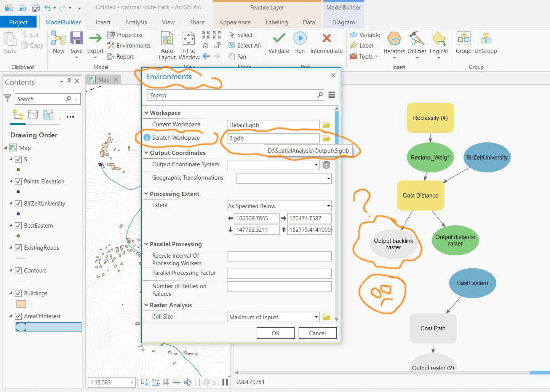Collapse the Workspace section
Viewport: 550px width, 392px height.
pyautogui.click(x=146, y=113)
